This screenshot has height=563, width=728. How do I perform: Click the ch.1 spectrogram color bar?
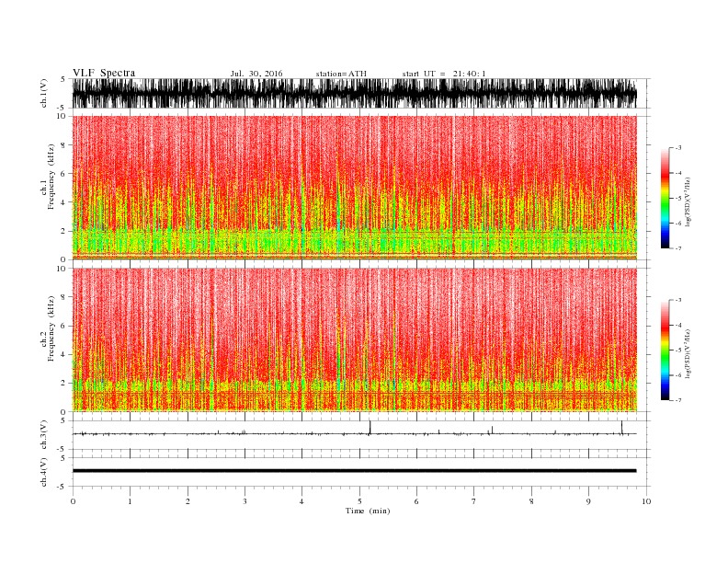665,198
